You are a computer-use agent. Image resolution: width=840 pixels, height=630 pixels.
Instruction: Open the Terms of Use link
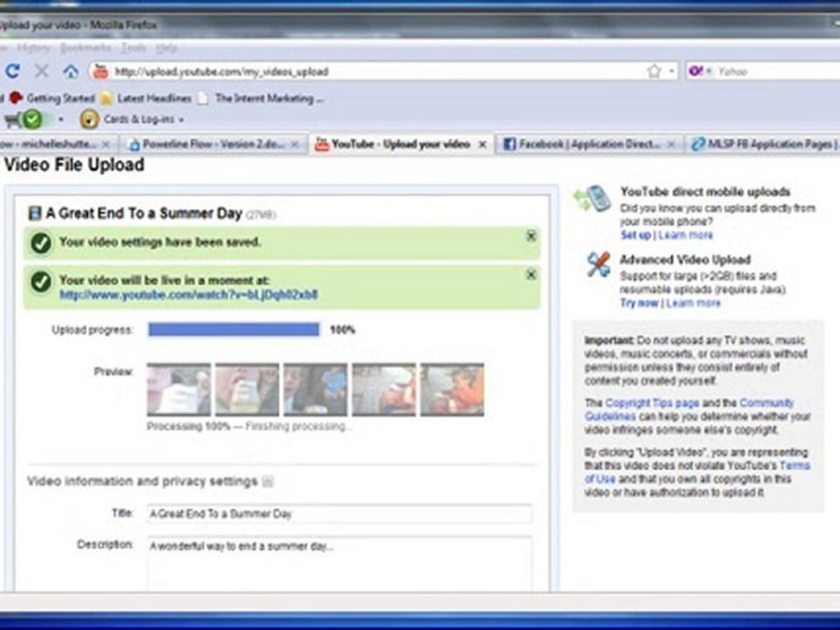697,472
